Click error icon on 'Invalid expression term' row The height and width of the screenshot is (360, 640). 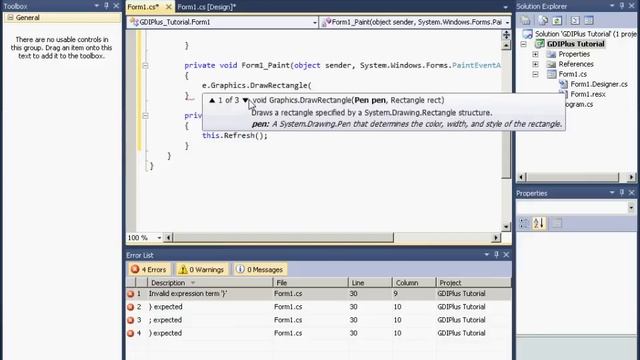tap(131, 293)
